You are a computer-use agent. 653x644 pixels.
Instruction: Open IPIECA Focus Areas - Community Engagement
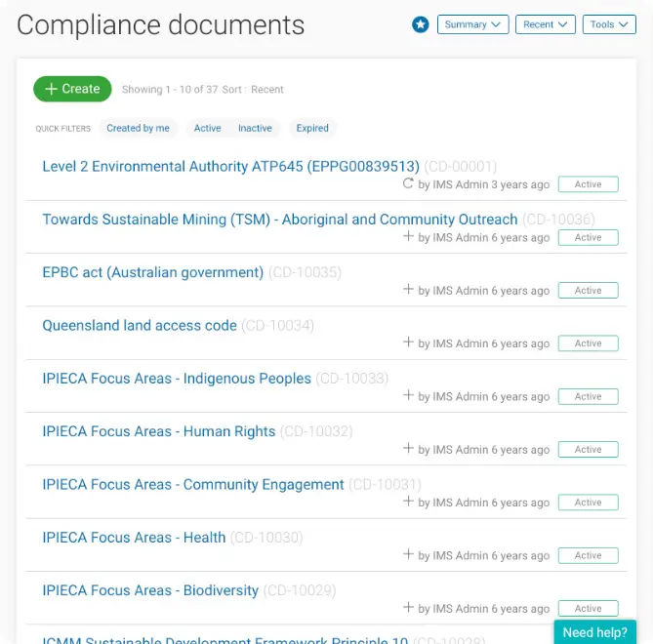193,484
